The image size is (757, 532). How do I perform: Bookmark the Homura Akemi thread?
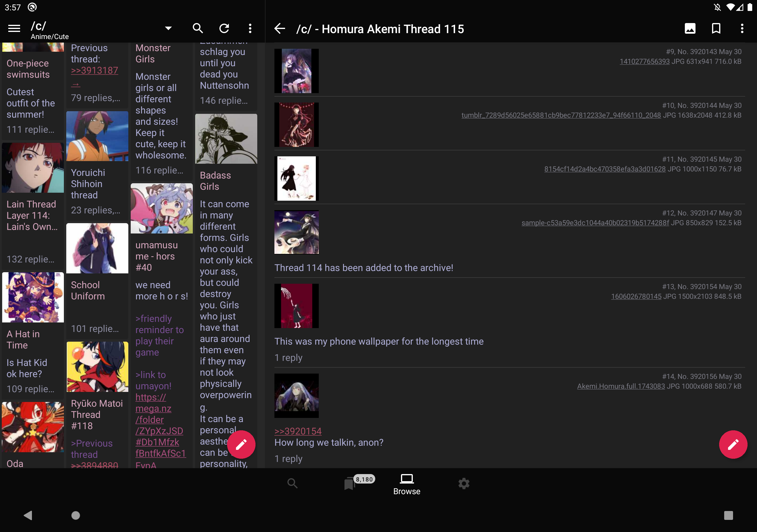[x=716, y=29]
